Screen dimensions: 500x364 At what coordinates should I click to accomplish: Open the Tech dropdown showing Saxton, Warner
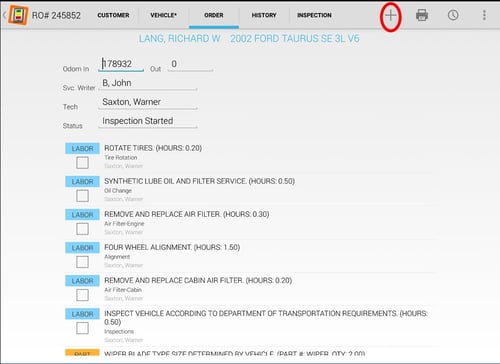(148, 102)
